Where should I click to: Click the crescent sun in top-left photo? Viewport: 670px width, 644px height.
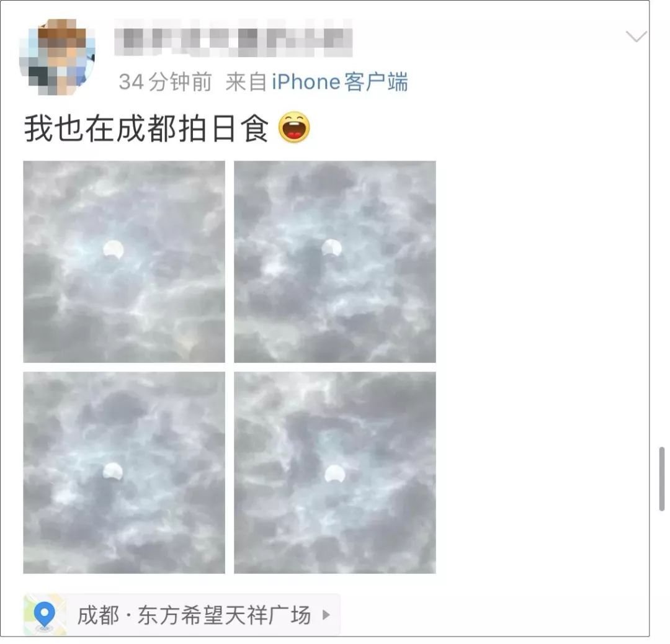click(x=114, y=250)
